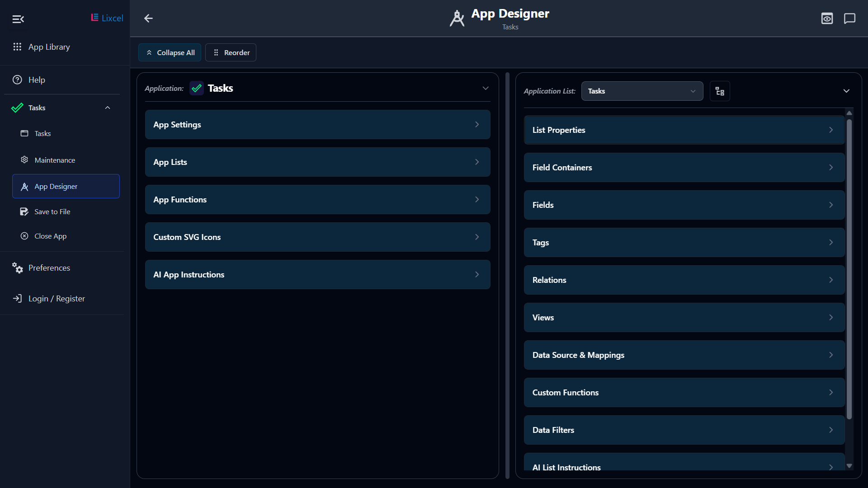Click the Preferences gears icon
This screenshot has height=488, width=868.
coord(17,268)
